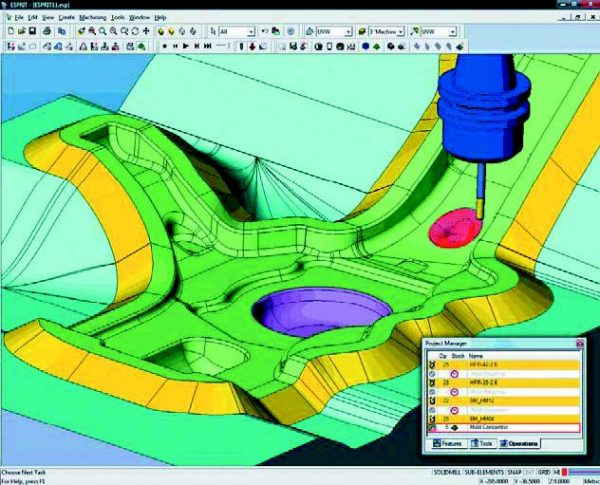
Task: Open the Tools menu
Action: [118, 18]
